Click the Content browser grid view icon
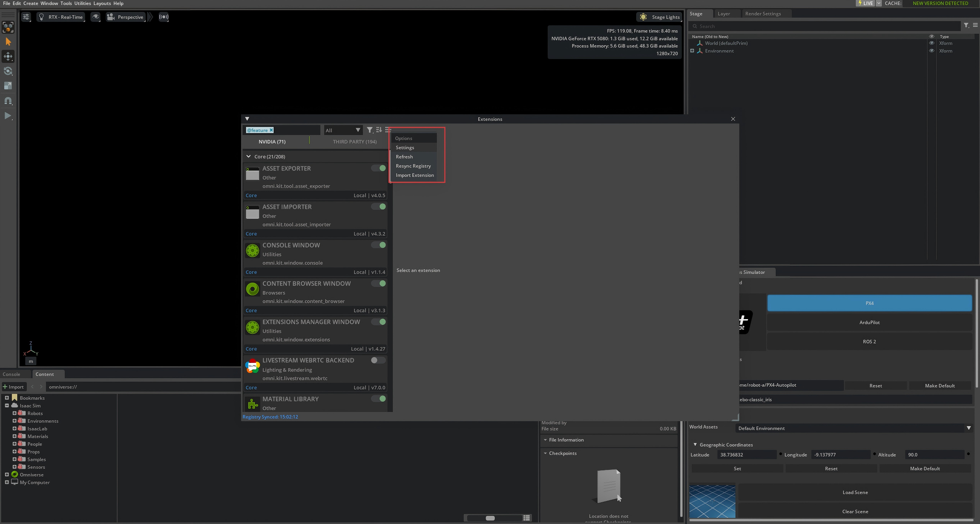The image size is (980, 524). (527, 518)
